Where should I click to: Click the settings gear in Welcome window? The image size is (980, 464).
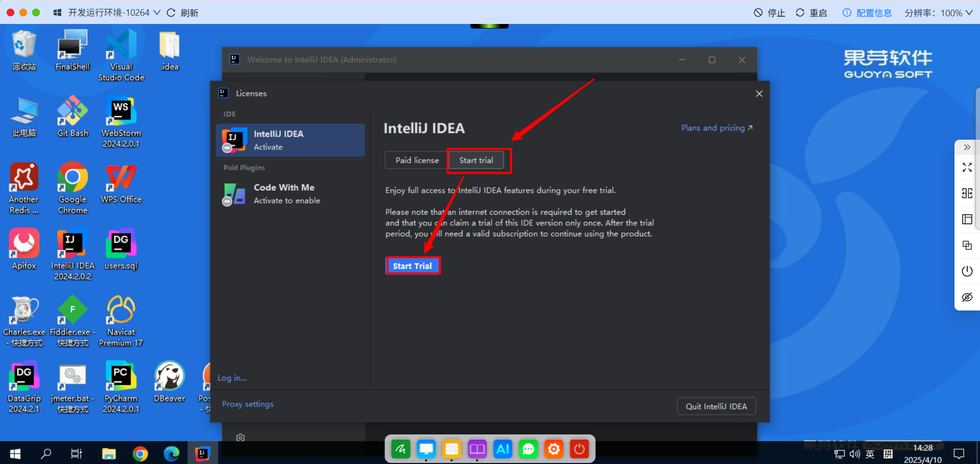point(240,437)
